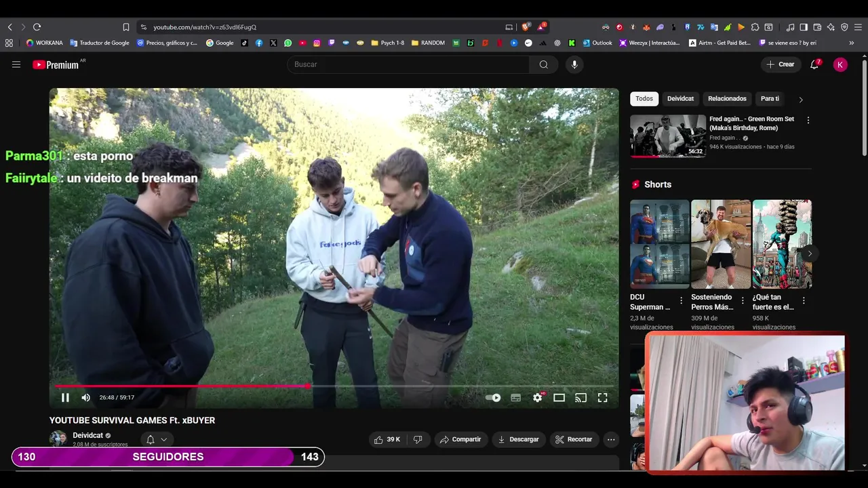This screenshot has height=488, width=868.
Task: Open the X bookmark icon
Action: tap(273, 43)
